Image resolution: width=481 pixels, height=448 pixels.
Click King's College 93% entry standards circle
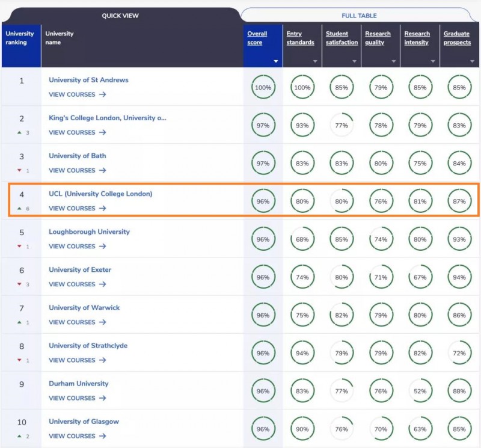pyautogui.click(x=302, y=126)
